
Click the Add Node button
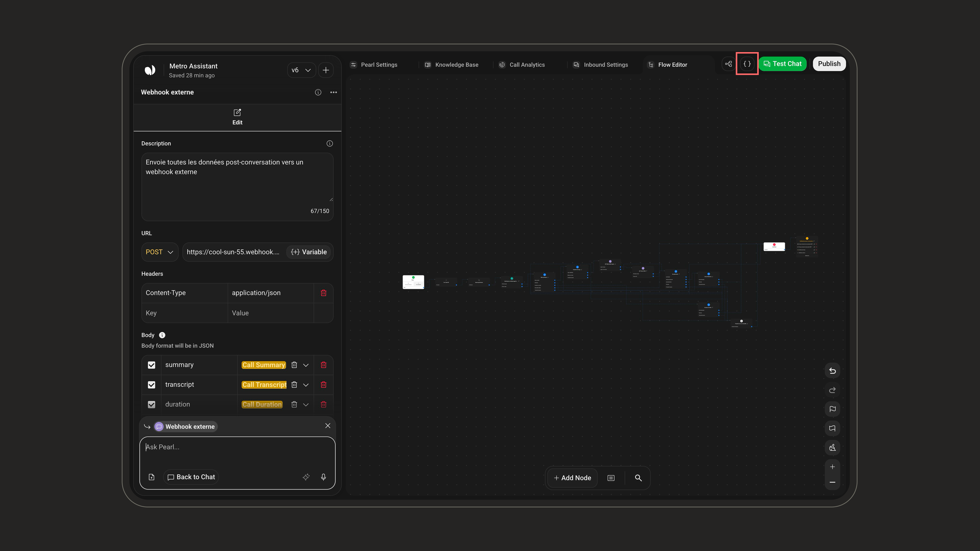(572, 478)
